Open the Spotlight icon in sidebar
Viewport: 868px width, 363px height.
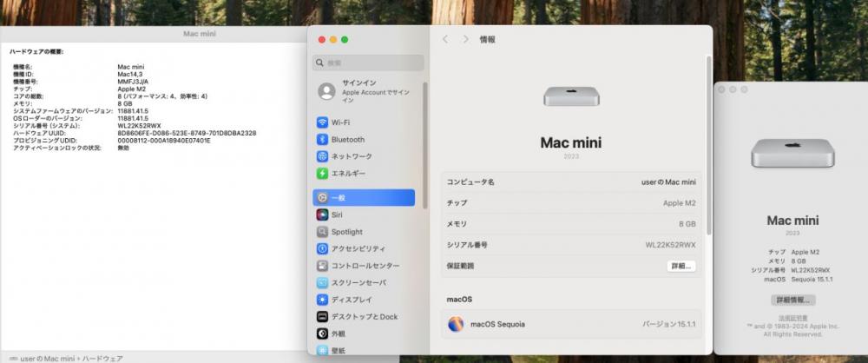click(322, 232)
